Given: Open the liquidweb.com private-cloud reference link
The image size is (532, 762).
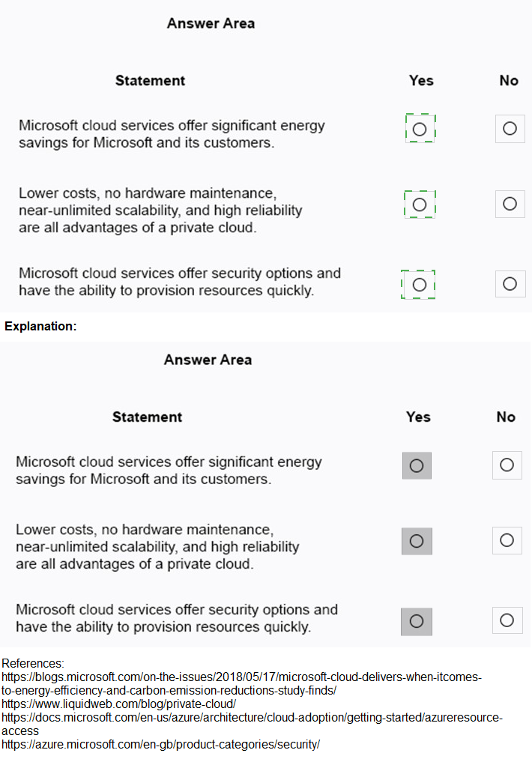Looking at the screenshot, I should pos(118,704).
